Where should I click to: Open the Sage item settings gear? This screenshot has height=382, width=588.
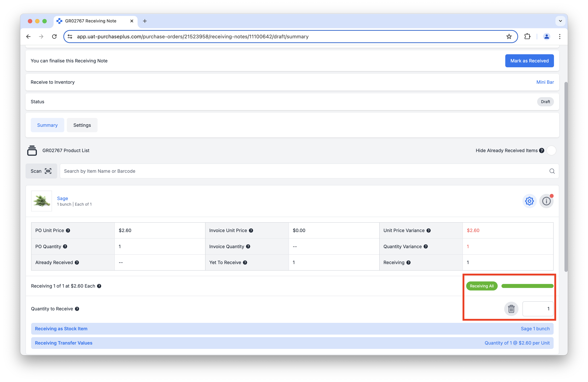(529, 201)
